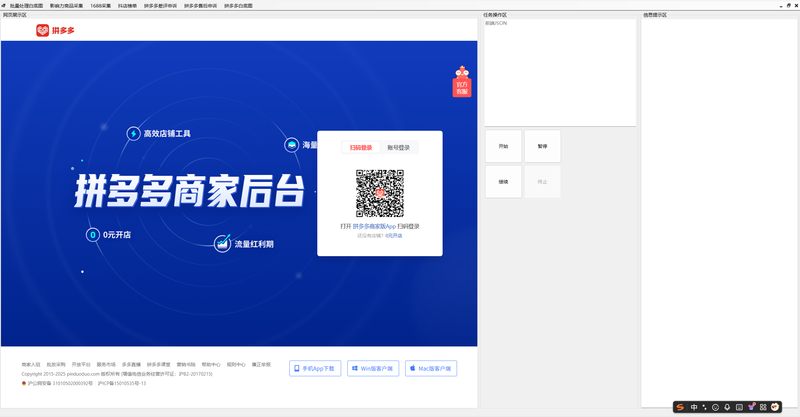This screenshot has width=800, height=417.
Task: Open the 帮助中心 footer link
Action: (211, 364)
